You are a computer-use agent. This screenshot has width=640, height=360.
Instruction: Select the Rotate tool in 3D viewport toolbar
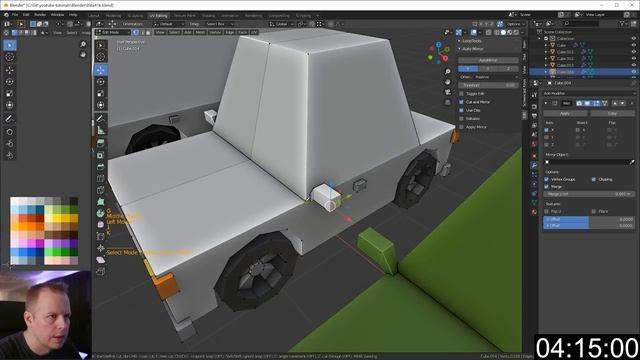point(101,82)
